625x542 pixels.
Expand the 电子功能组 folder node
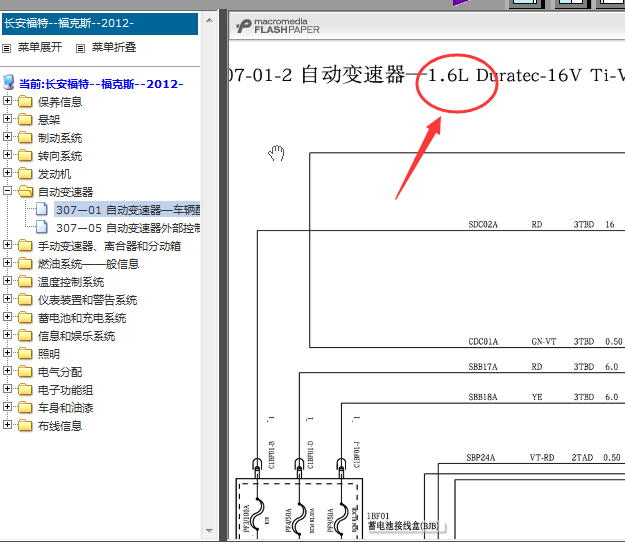pos(7,388)
